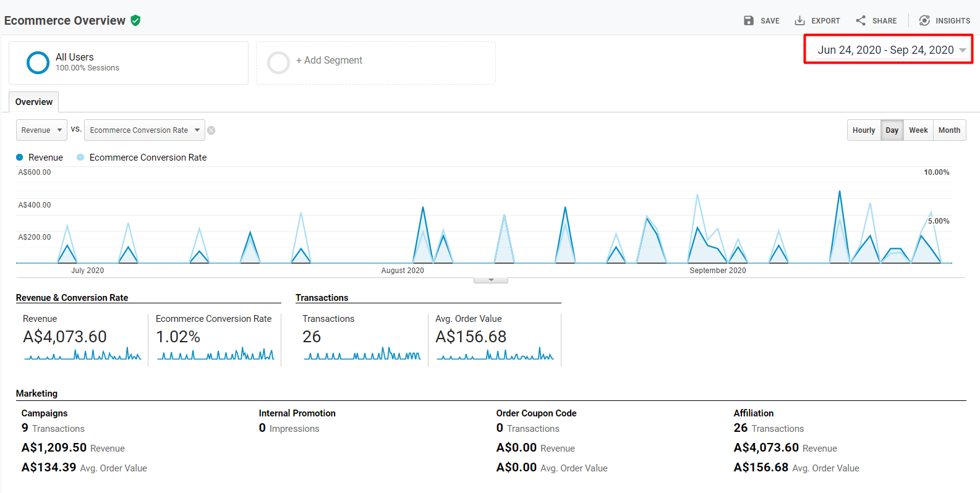Screen dimensions: 980x493
Task: Click the empty Add Segment circle
Action: coord(278,62)
